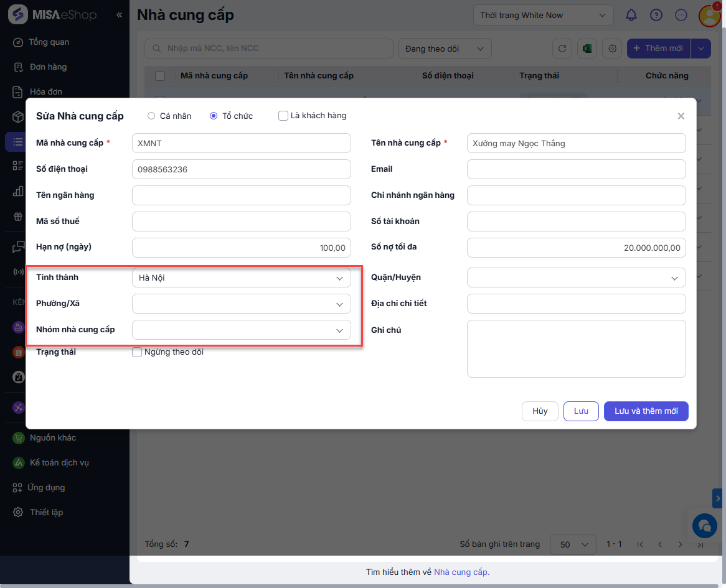Change the records per page dropdown
Viewport: 726px width, 588px height.
point(573,544)
